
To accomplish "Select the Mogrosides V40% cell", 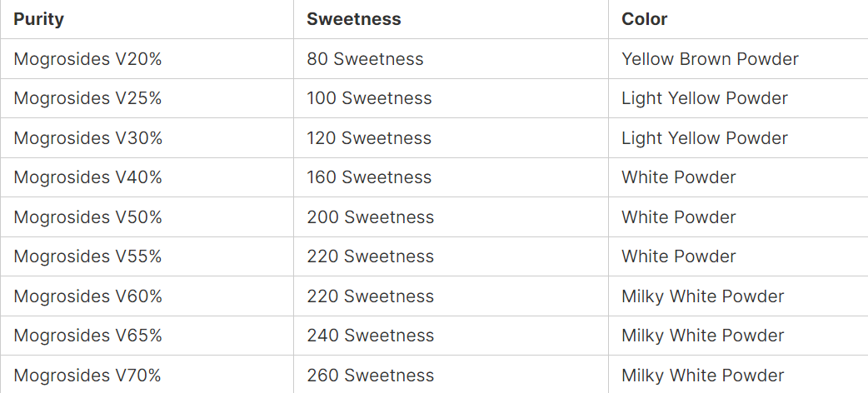I will tap(87, 177).
